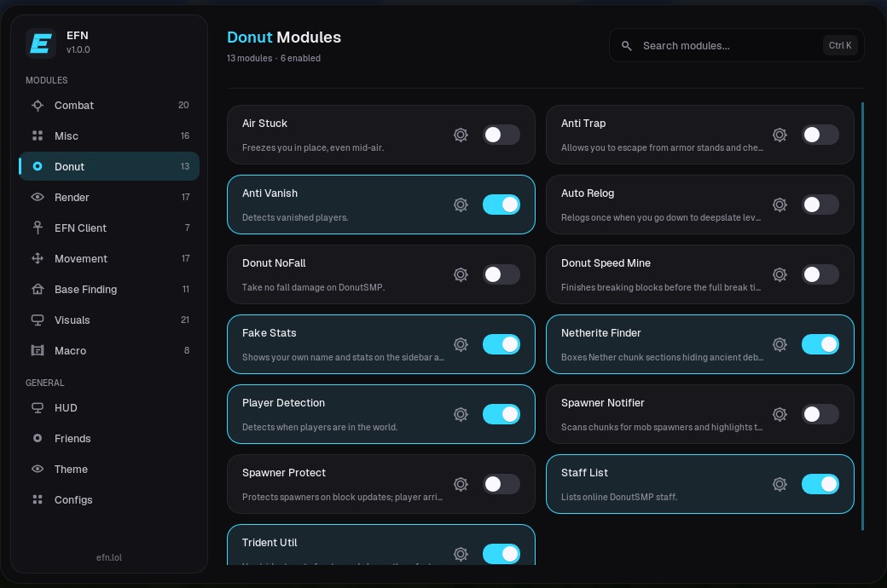Click the Movement arrows icon

(x=38, y=258)
